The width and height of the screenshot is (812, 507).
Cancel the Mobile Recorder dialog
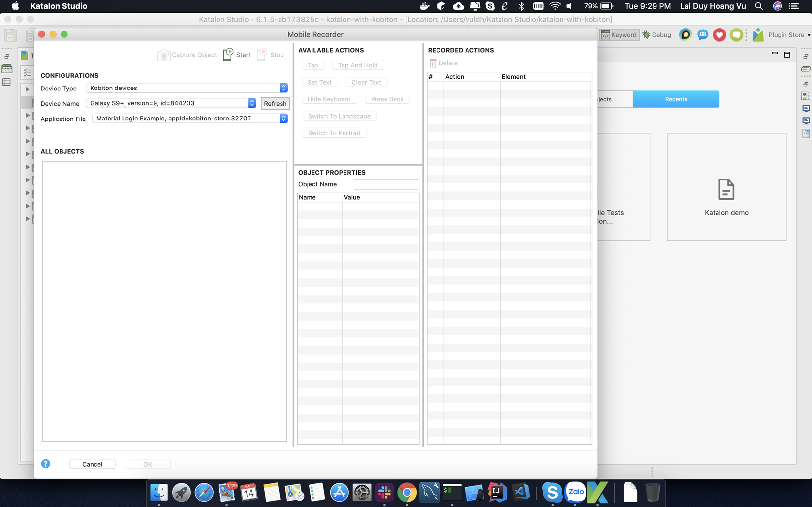93,464
